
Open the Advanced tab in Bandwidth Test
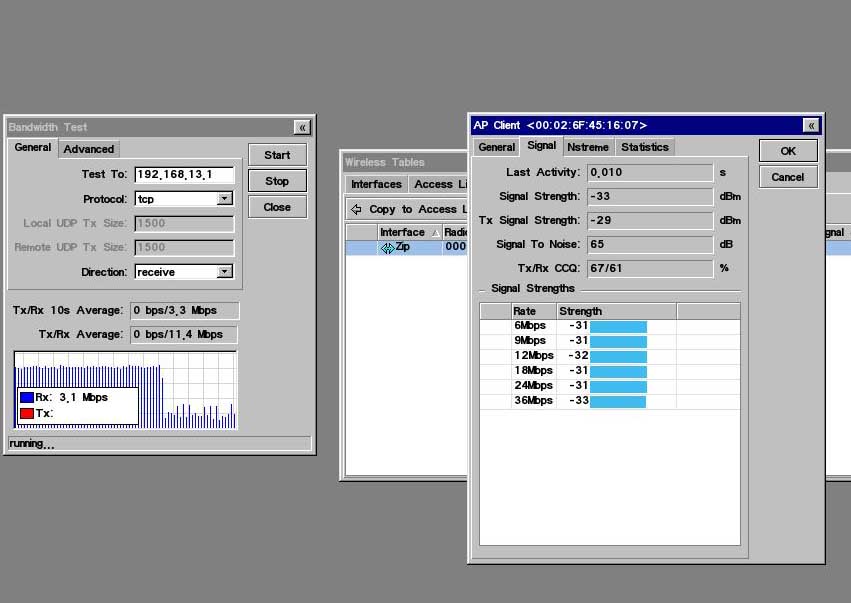[89, 149]
